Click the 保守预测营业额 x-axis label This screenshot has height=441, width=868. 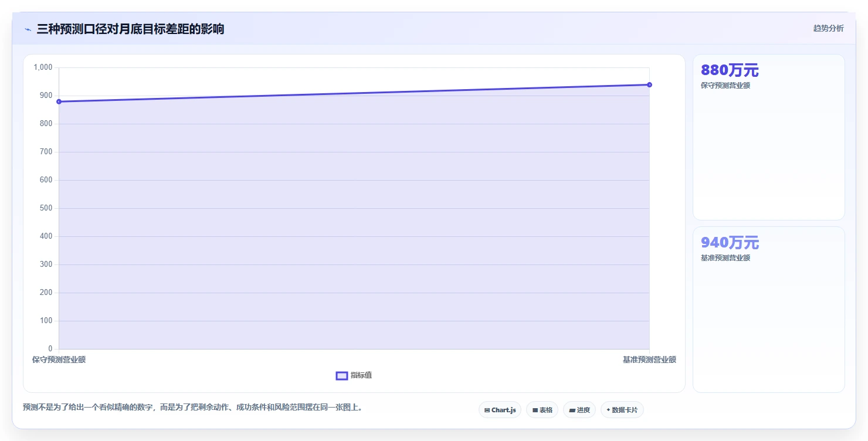point(59,359)
